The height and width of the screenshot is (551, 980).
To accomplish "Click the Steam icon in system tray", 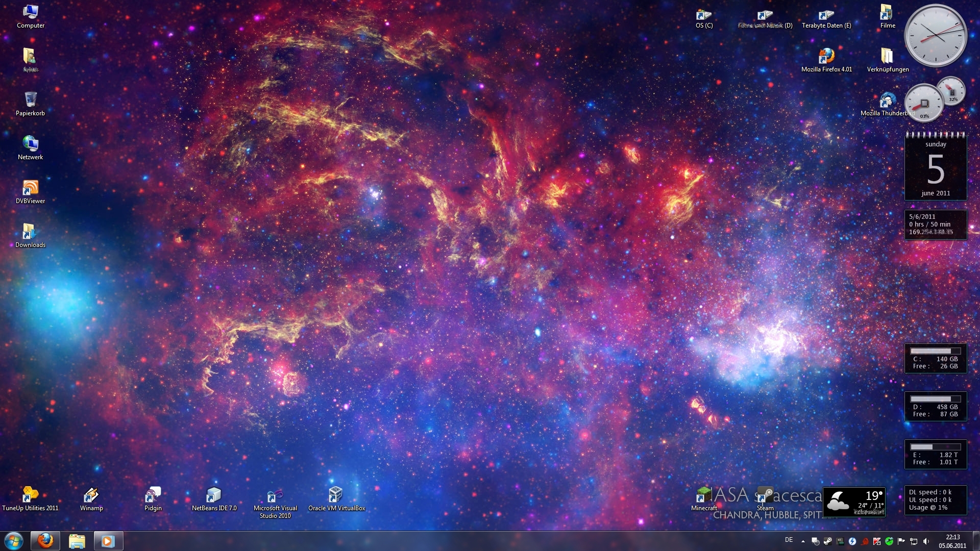I will [x=827, y=541].
